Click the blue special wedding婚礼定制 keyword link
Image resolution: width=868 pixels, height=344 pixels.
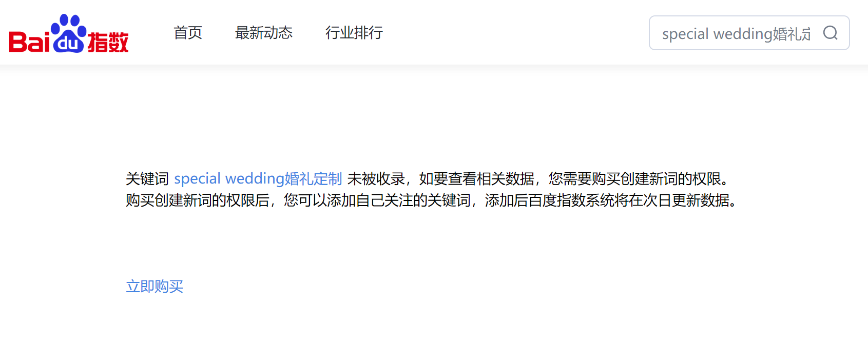tap(258, 179)
